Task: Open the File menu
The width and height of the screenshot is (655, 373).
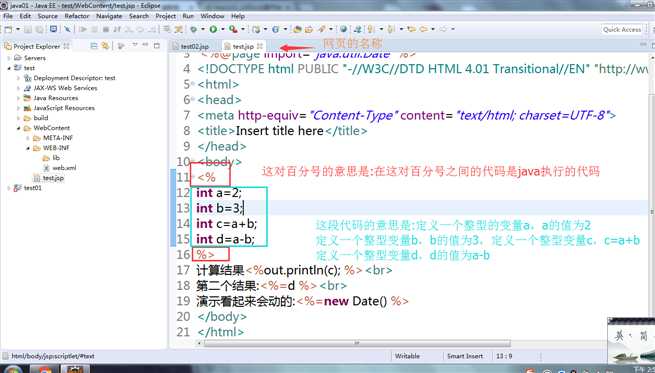Action: [8, 16]
